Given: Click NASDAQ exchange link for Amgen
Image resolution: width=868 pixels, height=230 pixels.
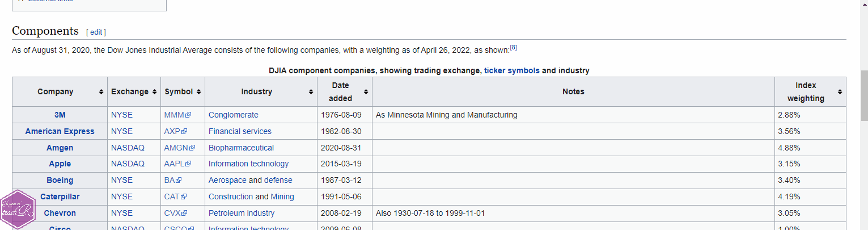Looking at the screenshot, I should [x=128, y=148].
